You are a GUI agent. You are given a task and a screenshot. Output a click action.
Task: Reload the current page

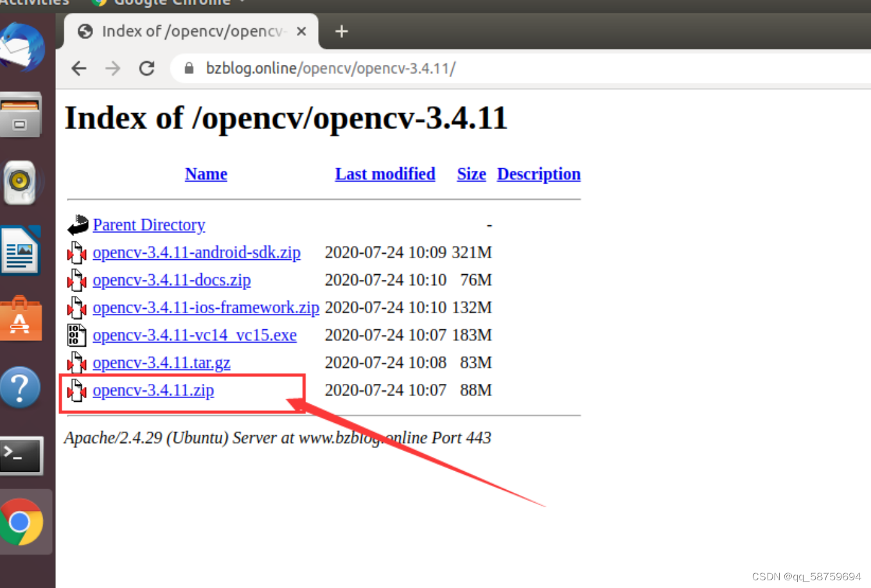(146, 68)
